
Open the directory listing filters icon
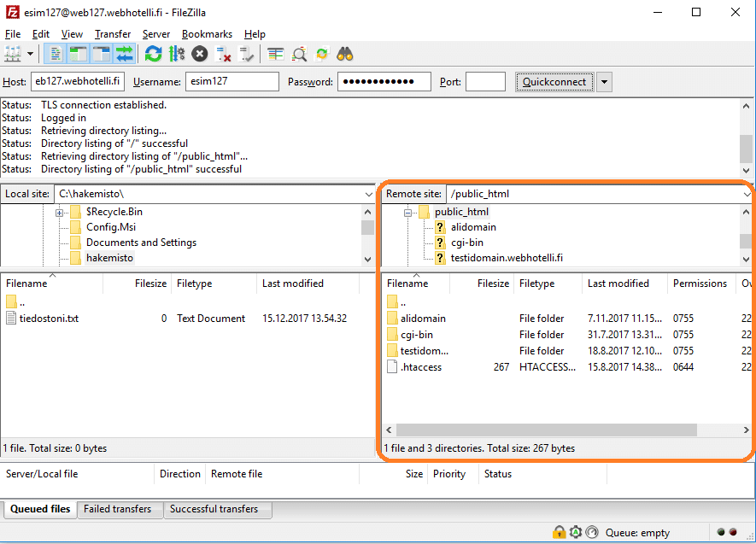tap(275, 54)
